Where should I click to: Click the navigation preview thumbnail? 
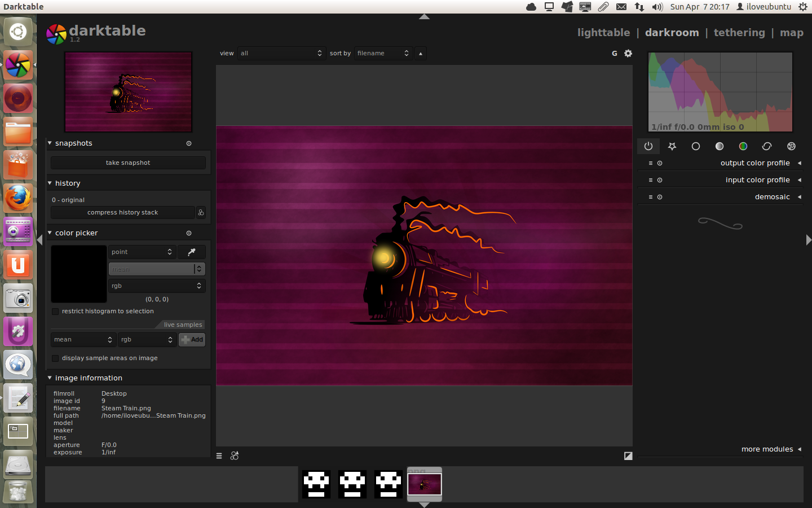point(129,92)
